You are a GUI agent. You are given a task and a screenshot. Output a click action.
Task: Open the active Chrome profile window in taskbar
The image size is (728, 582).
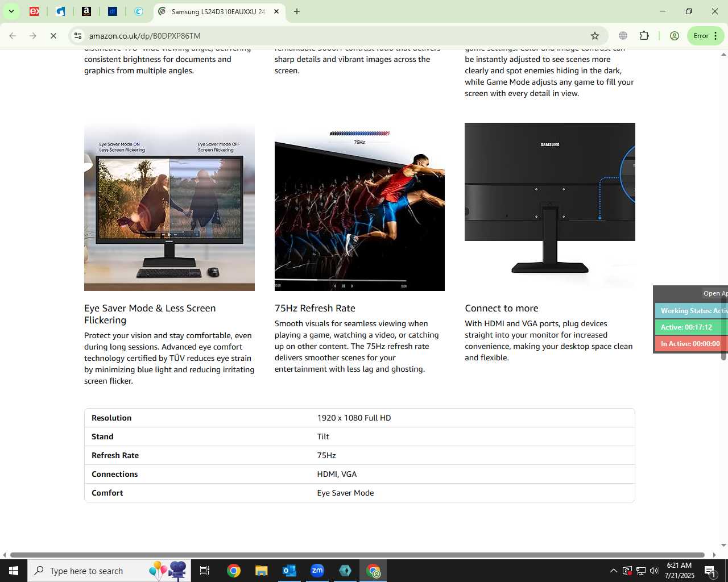coord(373,571)
